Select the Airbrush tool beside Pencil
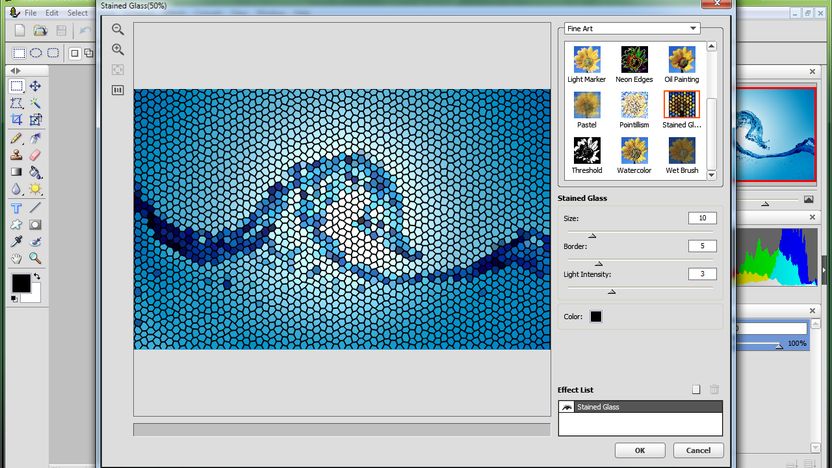This screenshot has height=468, width=832. tap(35, 138)
